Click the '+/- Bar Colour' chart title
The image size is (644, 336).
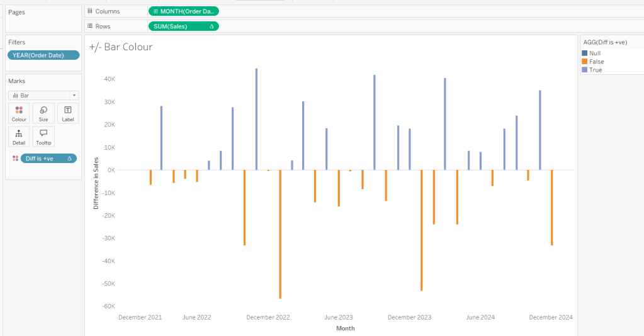tap(121, 47)
